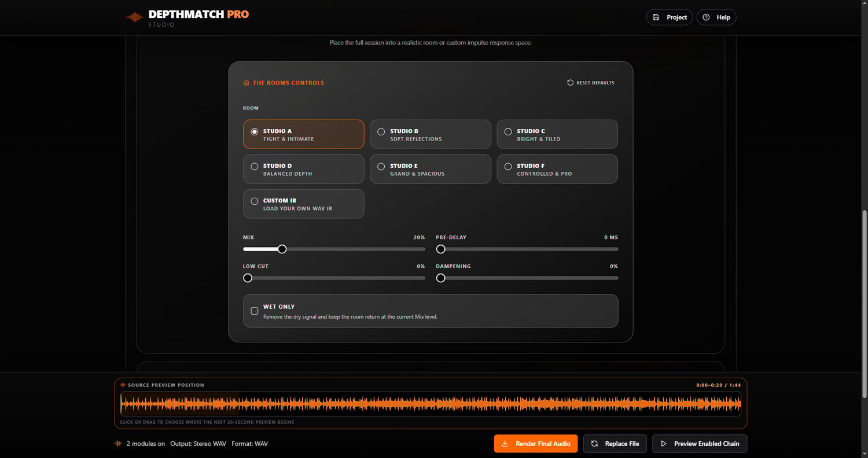Click the question mark Help icon
868x458 pixels.
coord(706,17)
